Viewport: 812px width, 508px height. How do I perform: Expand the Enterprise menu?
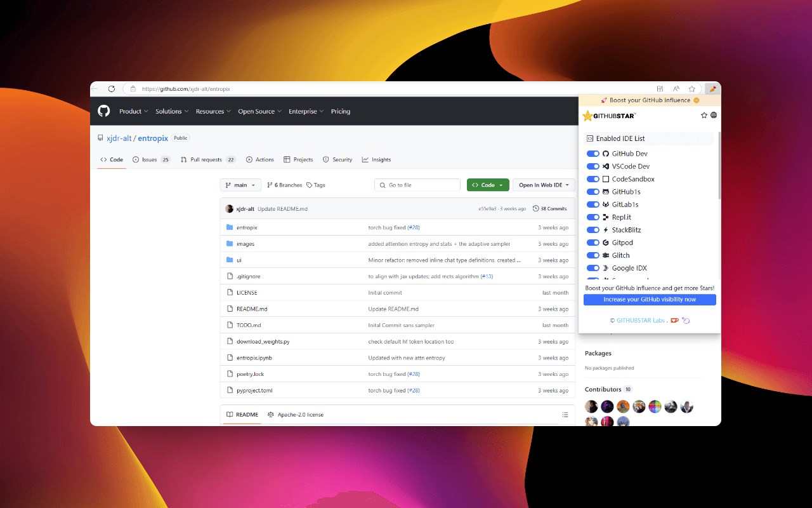(306, 111)
